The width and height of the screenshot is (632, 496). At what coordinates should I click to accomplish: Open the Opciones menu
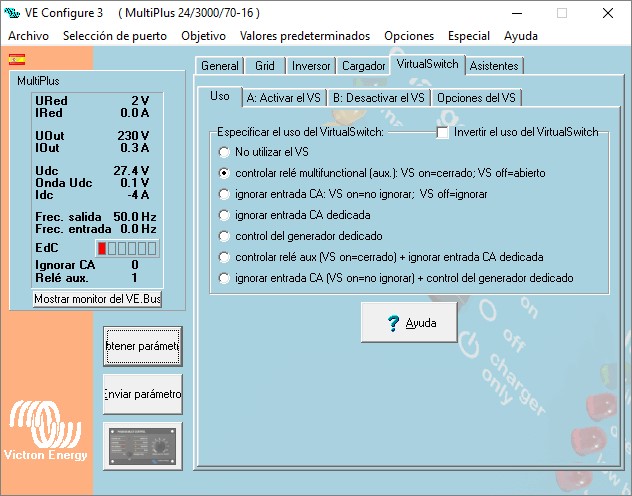point(409,36)
